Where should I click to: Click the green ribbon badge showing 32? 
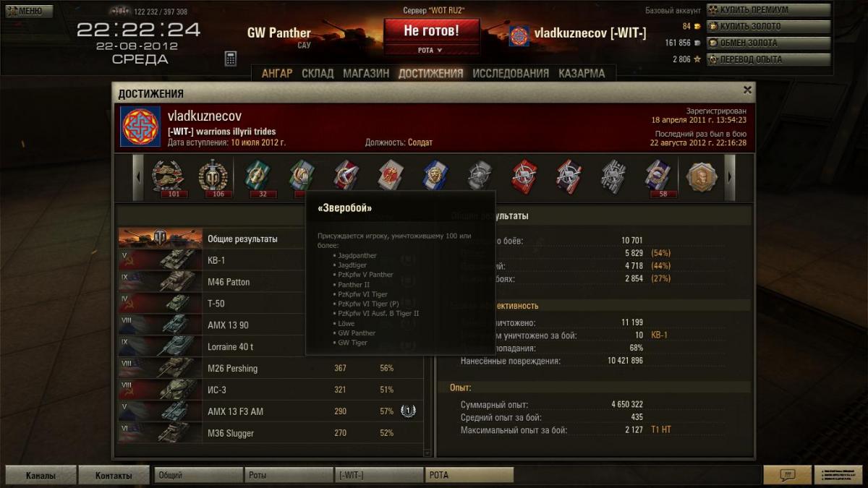257,176
